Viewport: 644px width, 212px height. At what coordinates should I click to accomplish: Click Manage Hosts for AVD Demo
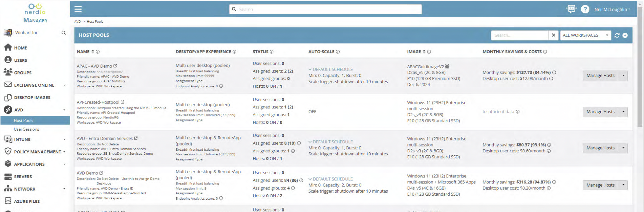pos(600,185)
